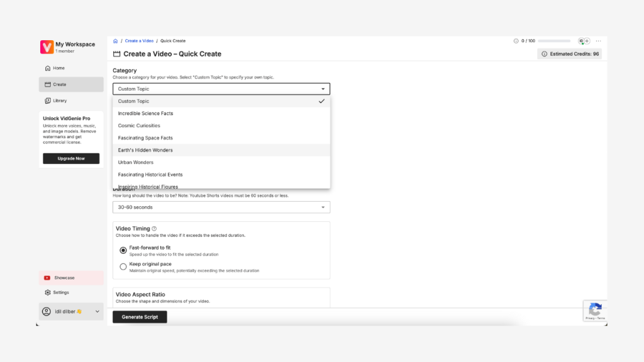Select the Custom Topic option
The height and width of the screenshot is (362, 644).
tap(221, 101)
